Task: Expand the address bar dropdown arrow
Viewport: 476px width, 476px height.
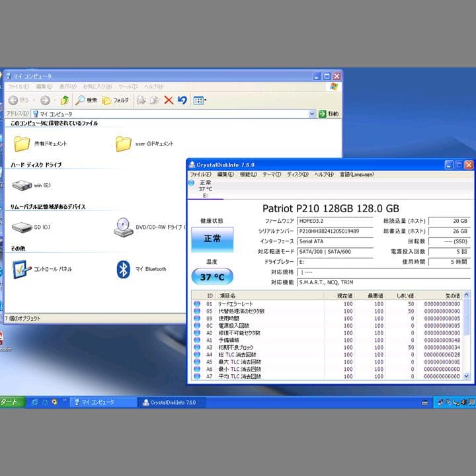Action: [x=312, y=114]
